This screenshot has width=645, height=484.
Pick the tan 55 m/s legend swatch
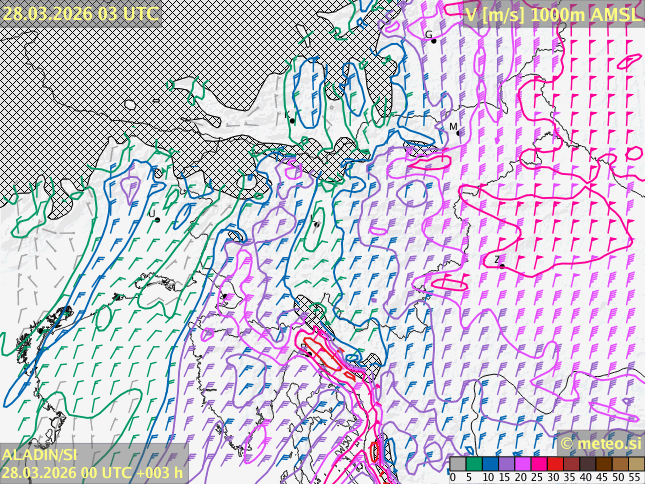coord(635,464)
